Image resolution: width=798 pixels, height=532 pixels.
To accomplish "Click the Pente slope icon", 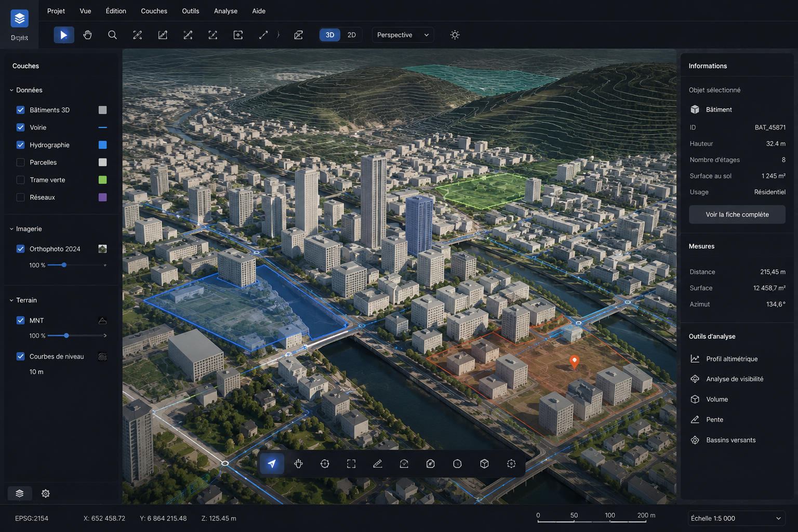I will pyautogui.click(x=695, y=419).
